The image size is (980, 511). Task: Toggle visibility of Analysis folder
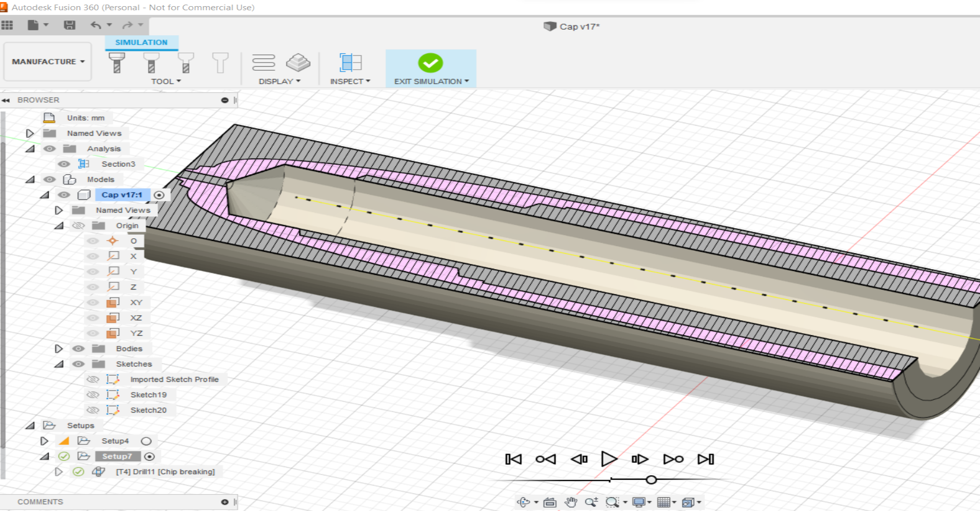click(x=49, y=149)
